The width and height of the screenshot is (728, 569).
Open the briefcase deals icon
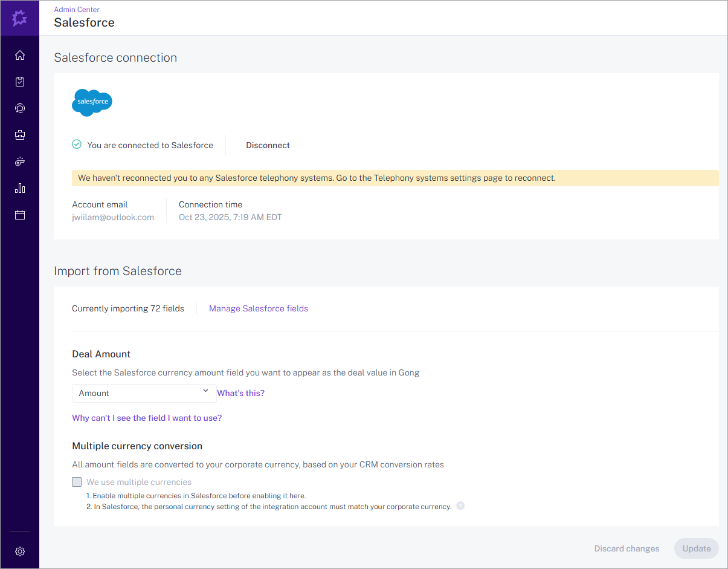tap(20, 135)
